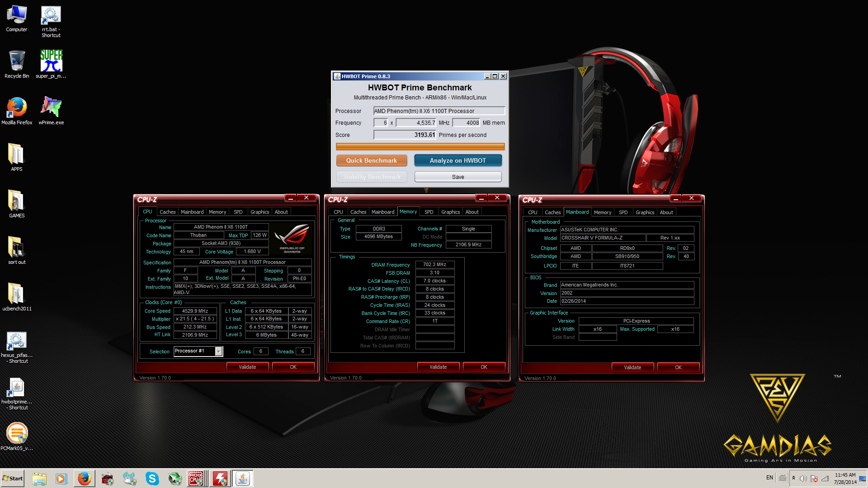The width and height of the screenshot is (868, 488).
Task: Launch the super_pi_mod desktop icon
Action: [51, 65]
